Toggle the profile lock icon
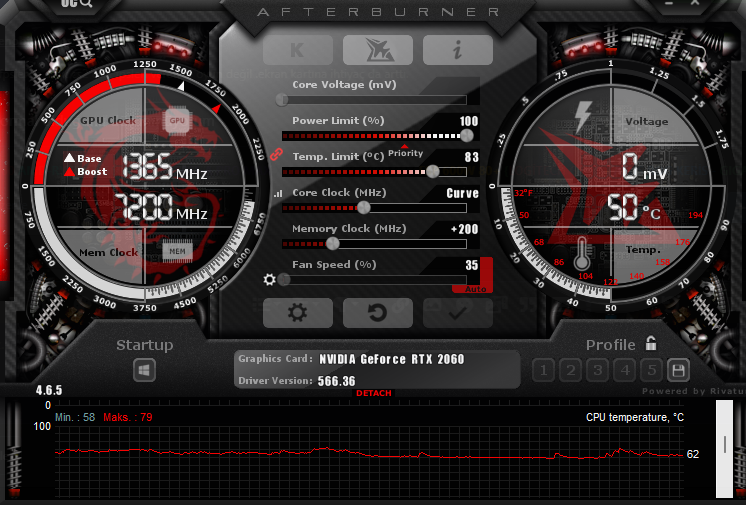 click(651, 343)
